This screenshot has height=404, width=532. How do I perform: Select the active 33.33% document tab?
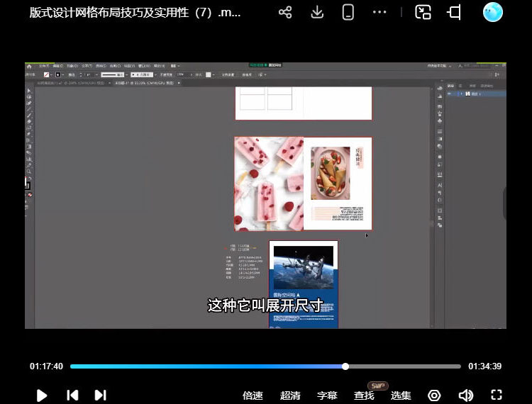(143, 83)
